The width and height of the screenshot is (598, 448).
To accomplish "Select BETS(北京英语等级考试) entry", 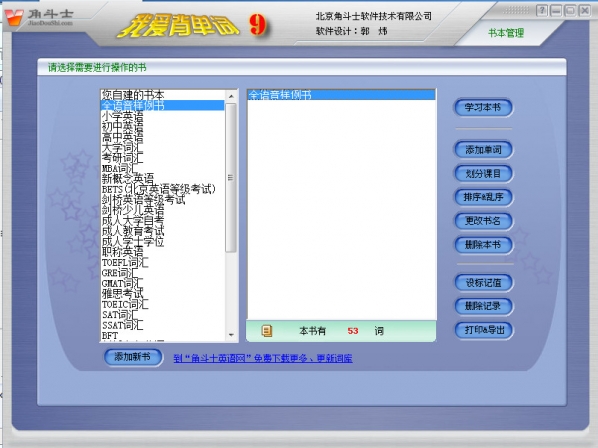I will coord(162,189).
